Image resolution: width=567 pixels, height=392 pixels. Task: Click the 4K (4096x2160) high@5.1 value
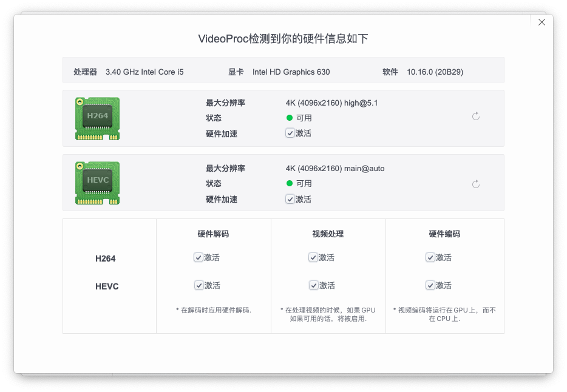[x=331, y=103]
